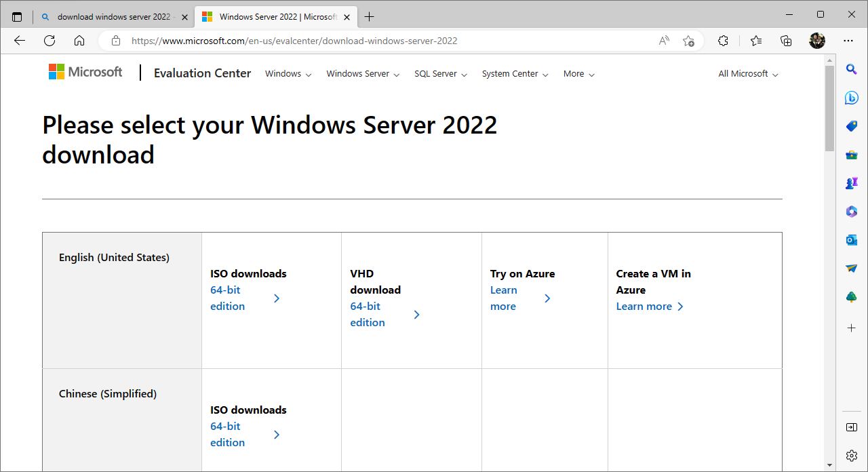Screen dimensions: 868x472
Task: Add page to favorites star icon
Action: pos(688,41)
